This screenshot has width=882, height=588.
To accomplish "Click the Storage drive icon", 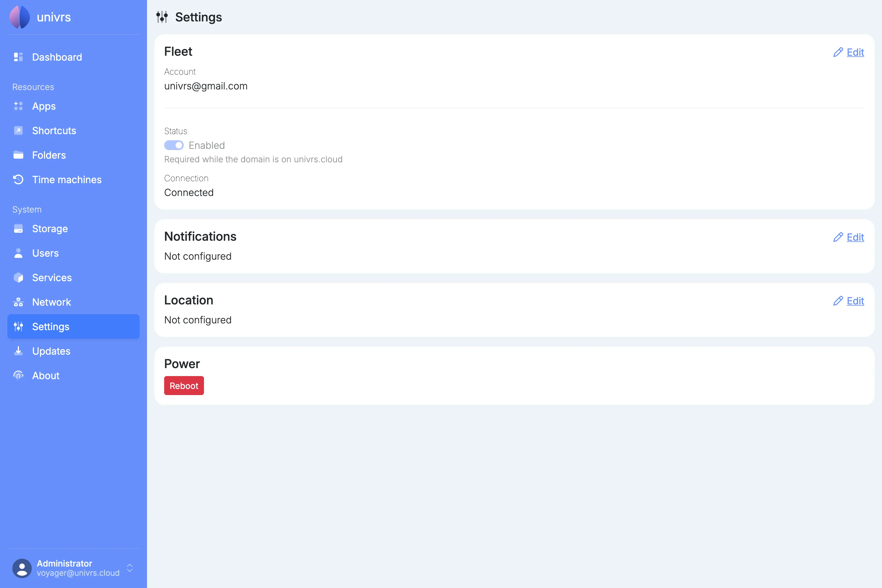I will click(18, 228).
